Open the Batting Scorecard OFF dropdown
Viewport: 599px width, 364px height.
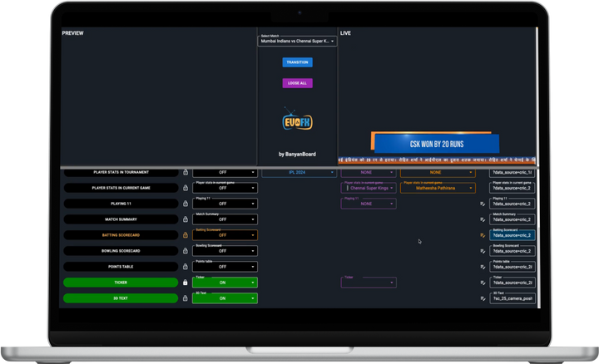pyautogui.click(x=225, y=235)
